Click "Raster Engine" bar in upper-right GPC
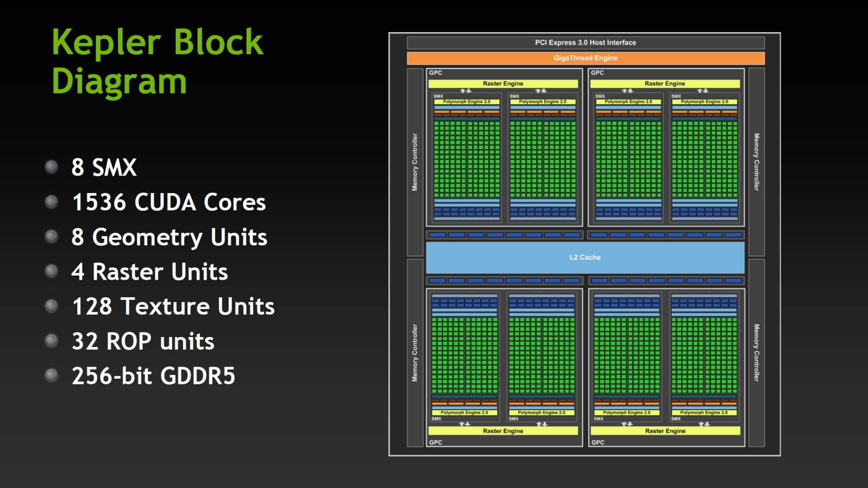This screenshot has width=868, height=488. 665,84
